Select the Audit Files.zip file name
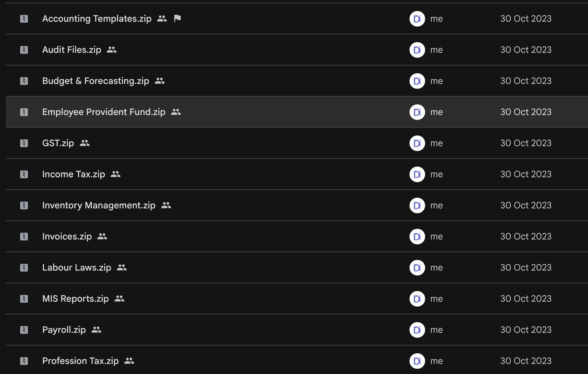The height and width of the screenshot is (374, 588). point(72,50)
